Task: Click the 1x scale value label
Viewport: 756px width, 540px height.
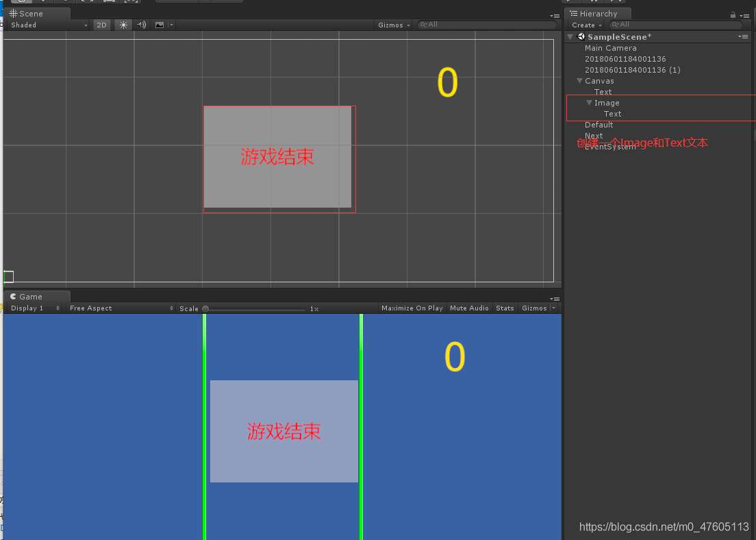Action: click(x=314, y=309)
